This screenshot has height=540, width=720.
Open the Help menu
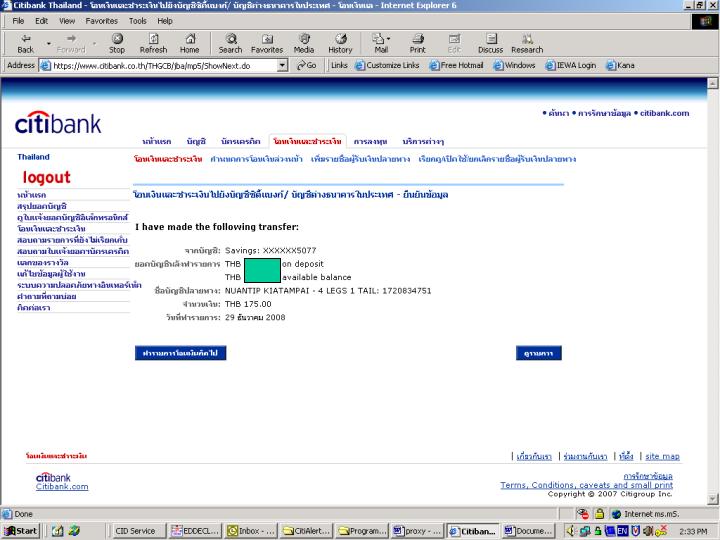click(165, 21)
